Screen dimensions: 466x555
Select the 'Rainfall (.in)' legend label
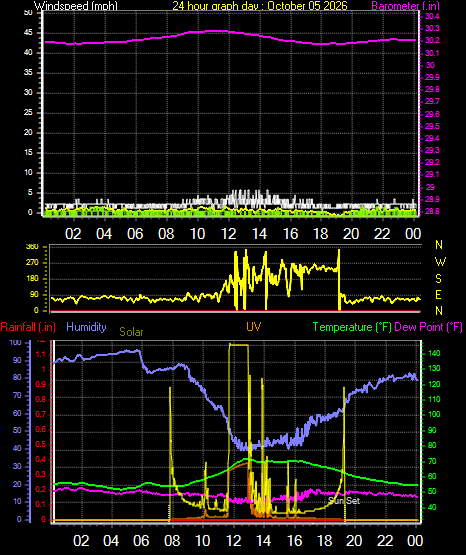click(28, 327)
